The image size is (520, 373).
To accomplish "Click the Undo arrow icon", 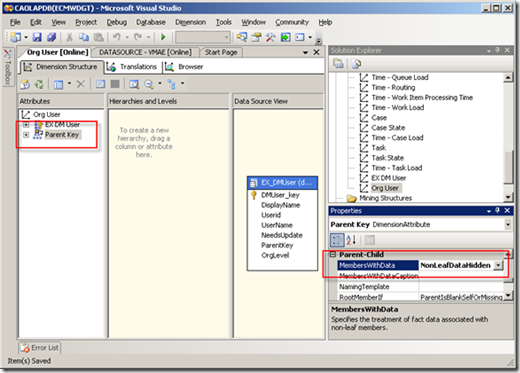I will [116, 37].
